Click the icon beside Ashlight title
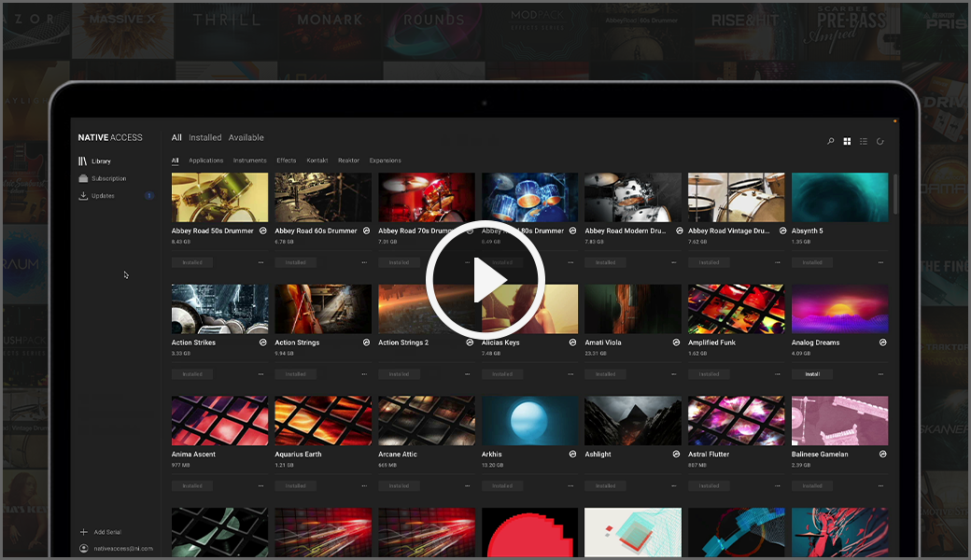Screen dimensions: 971x560 pos(676,455)
